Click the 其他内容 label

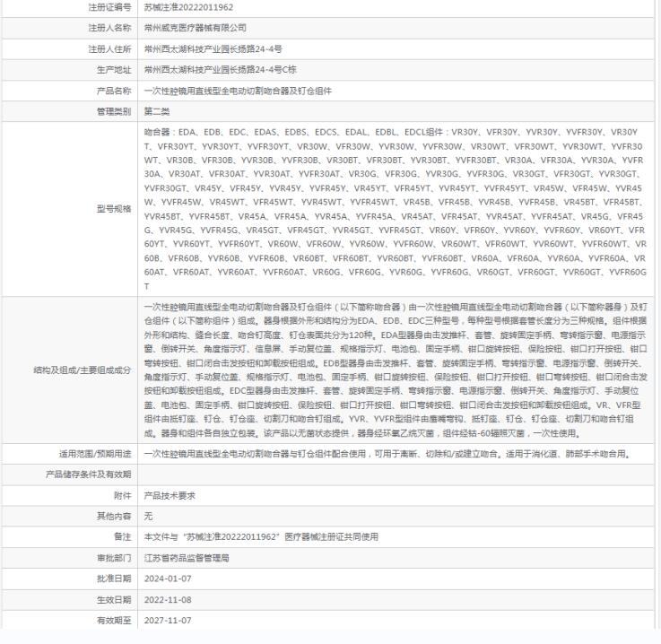tap(114, 517)
